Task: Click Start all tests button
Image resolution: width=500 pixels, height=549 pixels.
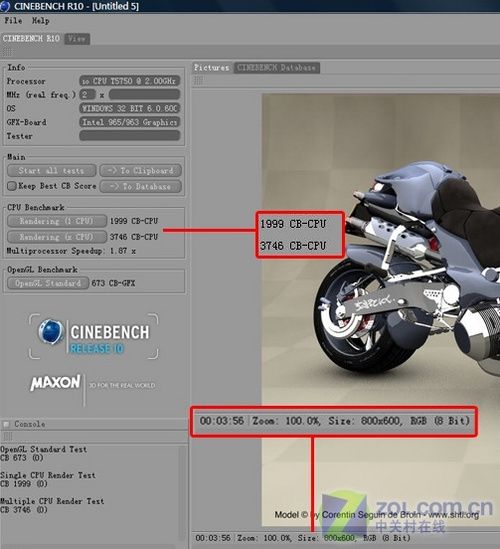Action: pos(51,171)
